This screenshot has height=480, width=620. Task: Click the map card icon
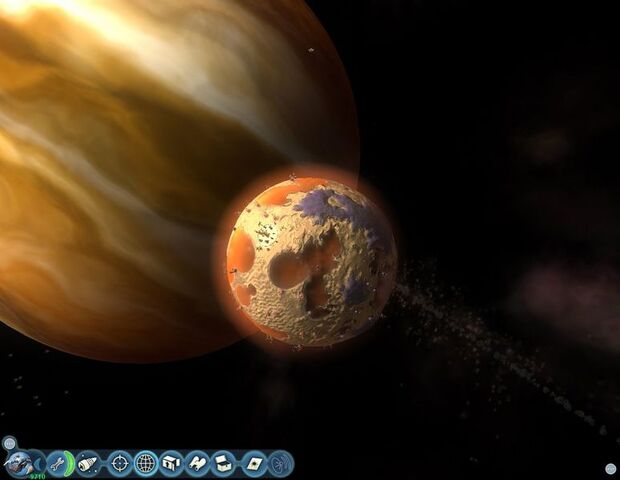pyautogui.click(x=253, y=463)
